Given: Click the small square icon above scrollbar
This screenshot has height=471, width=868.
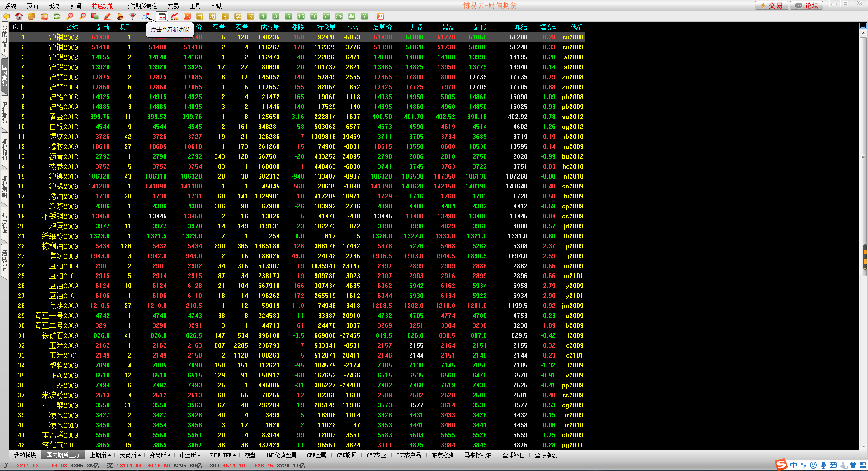Looking at the screenshot, I should click(863, 26).
